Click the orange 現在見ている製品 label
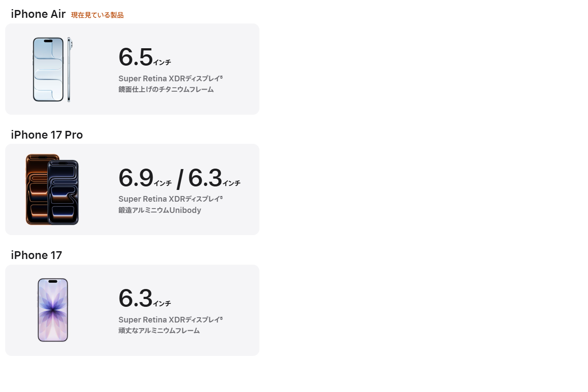The height and width of the screenshot is (392, 588). point(97,15)
